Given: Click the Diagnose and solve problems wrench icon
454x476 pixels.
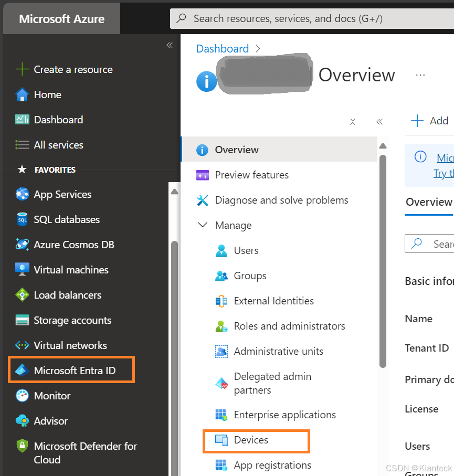Looking at the screenshot, I should coord(203,200).
